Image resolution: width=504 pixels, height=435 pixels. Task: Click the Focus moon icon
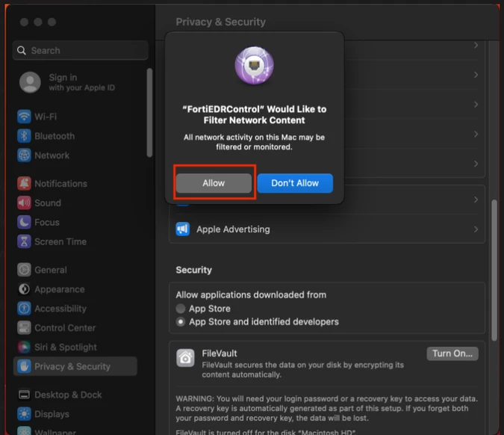point(24,222)
